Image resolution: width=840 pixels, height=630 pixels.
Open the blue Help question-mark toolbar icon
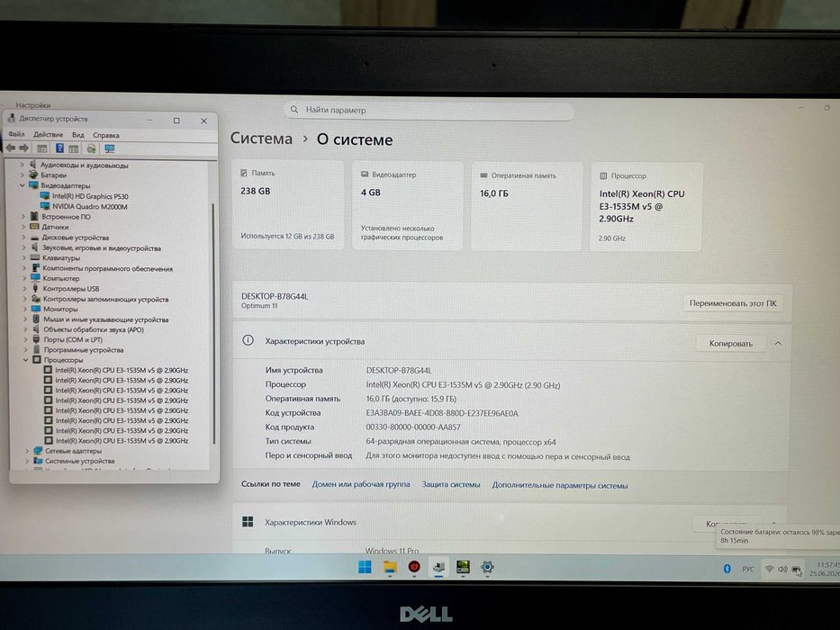pos(60,148)
